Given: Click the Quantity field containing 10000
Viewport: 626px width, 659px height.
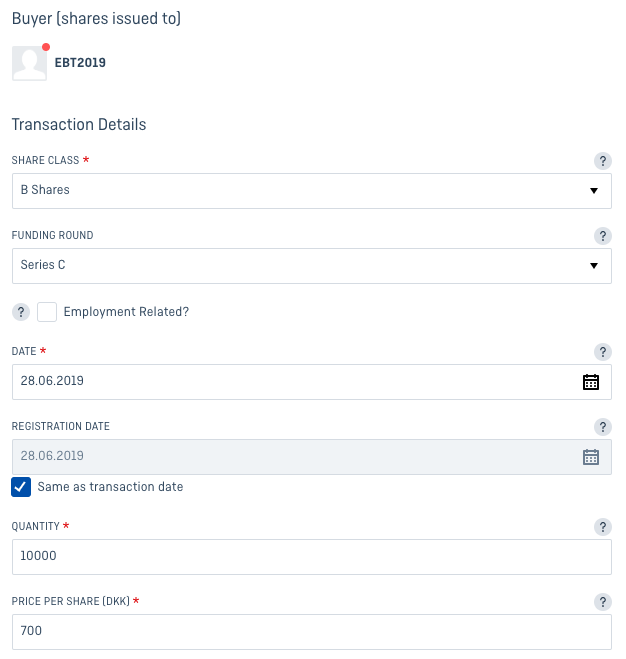Looking at the screenshot, I should 312,557.
